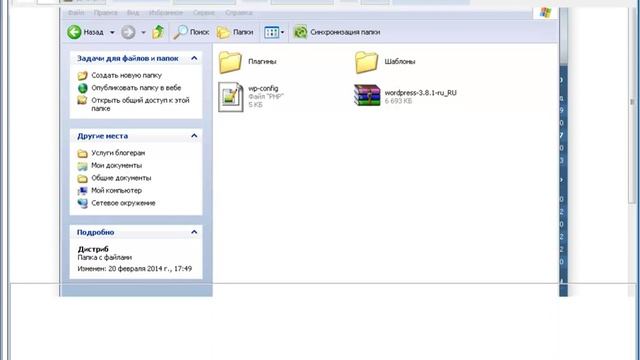This screenshot has width=640, height=360.
Task: Click the Windows flag logo
Action: pyautogui.click(x=545, y=13)
